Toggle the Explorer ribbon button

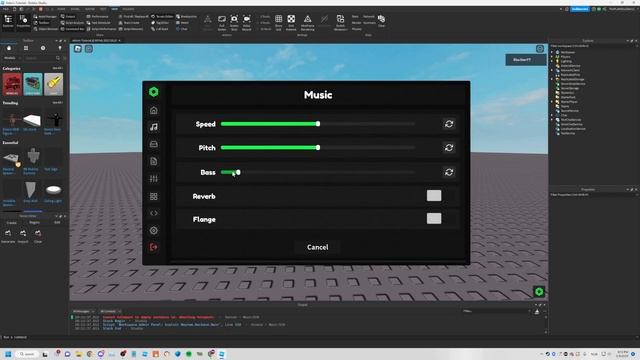[x=8, y=22]
